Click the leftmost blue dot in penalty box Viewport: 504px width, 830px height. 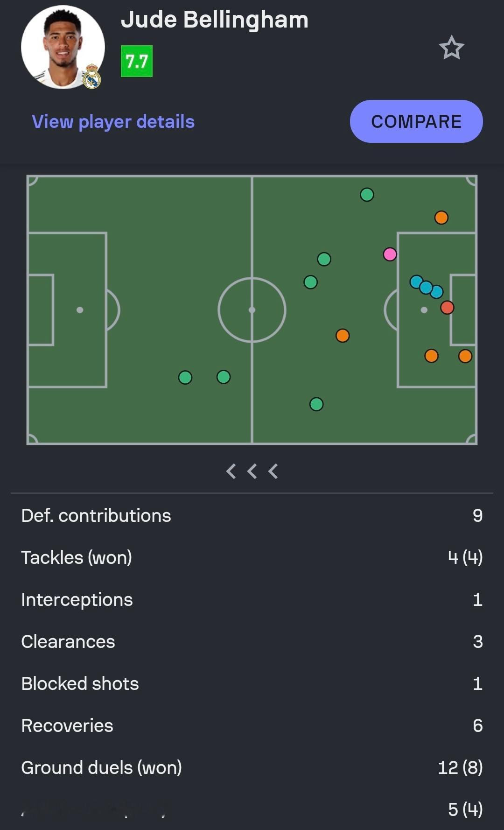click(415, 281)
